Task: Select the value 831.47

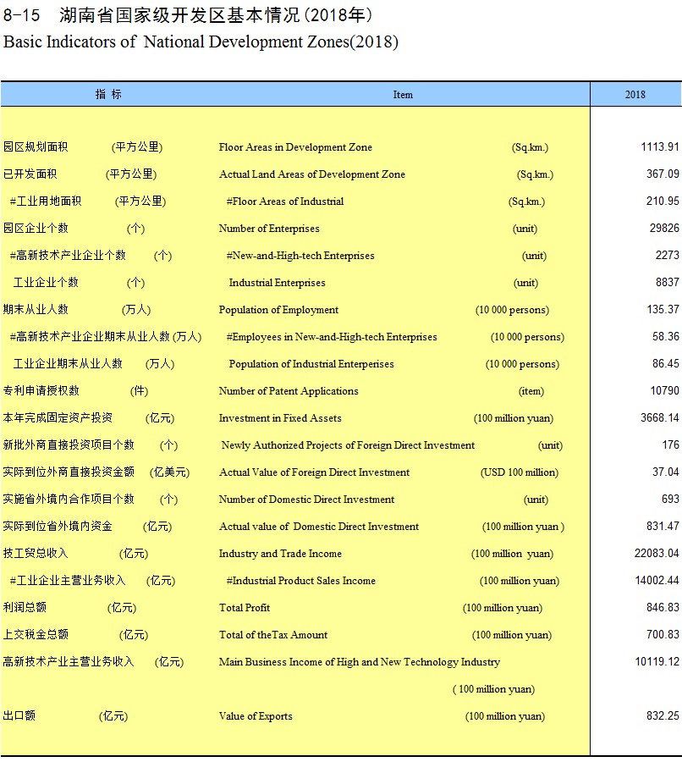Action: pyautogui.click(x=663, y=526)
